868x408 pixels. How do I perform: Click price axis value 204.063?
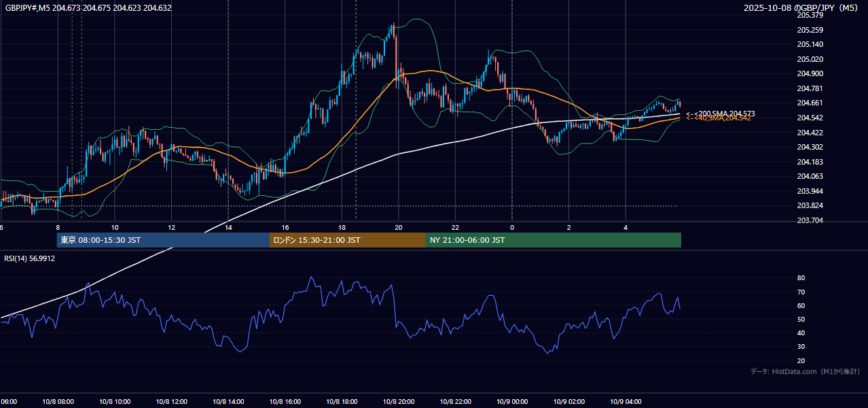pyautogui.click(x=810, y=176)
